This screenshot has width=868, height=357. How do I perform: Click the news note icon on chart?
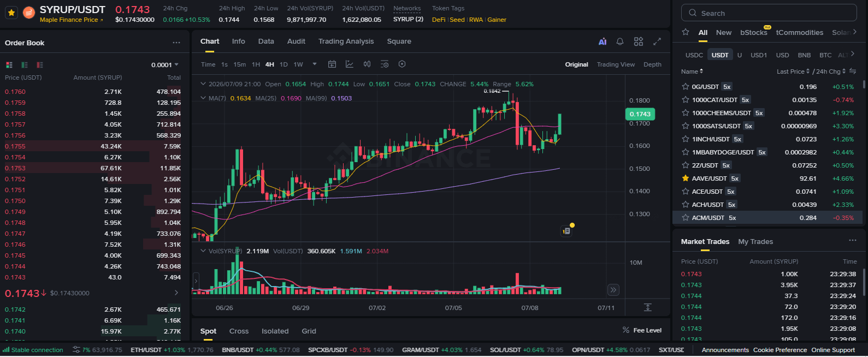click(567, 231)
